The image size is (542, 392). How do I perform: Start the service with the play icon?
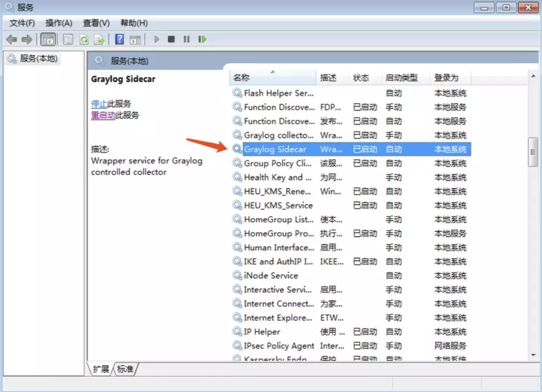click(156, 39)
